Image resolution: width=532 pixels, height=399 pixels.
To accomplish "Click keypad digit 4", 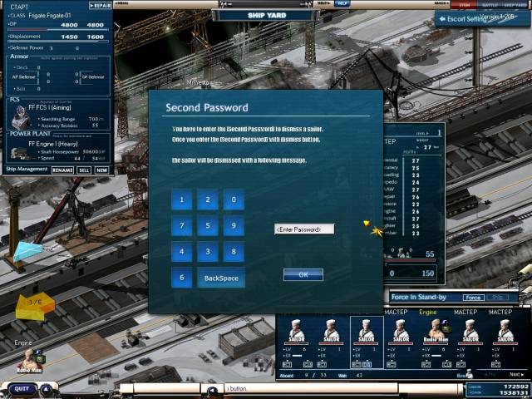I will point(181,251).
